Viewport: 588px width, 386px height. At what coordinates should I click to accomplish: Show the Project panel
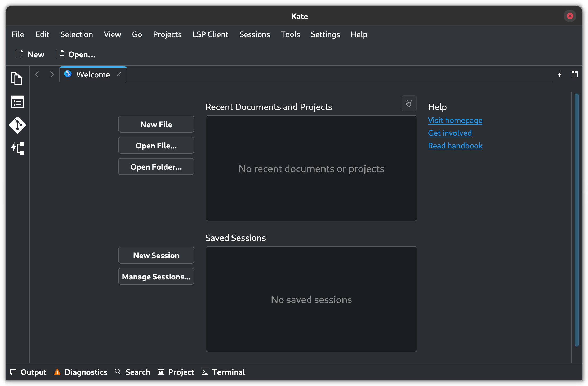coord(176,372)
